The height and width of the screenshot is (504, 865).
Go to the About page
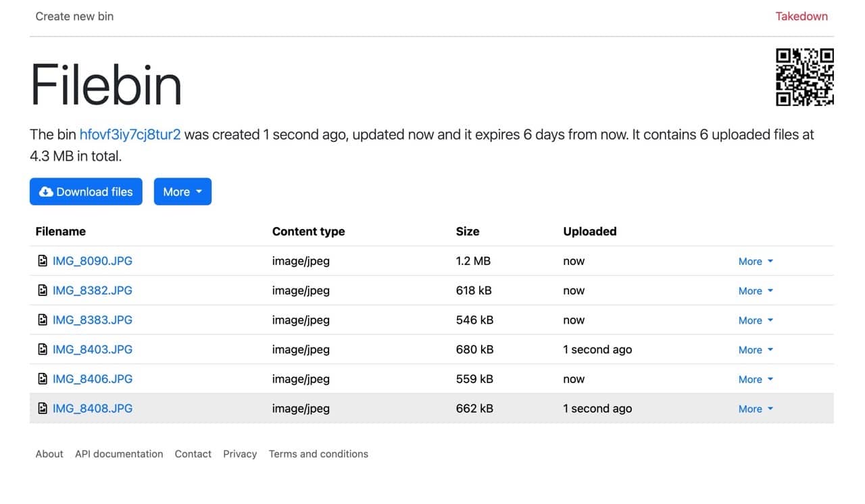tap(49, 454)
